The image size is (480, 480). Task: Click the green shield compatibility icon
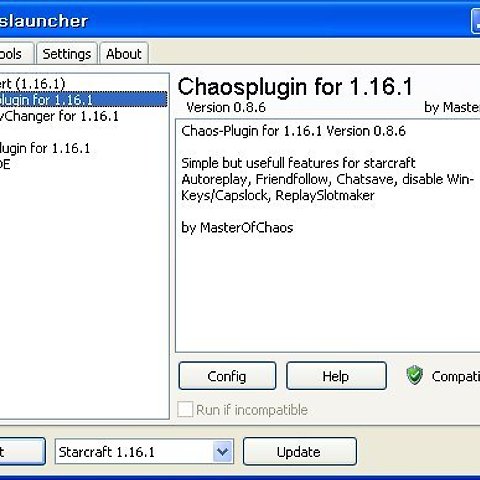(x=415, y=375)
